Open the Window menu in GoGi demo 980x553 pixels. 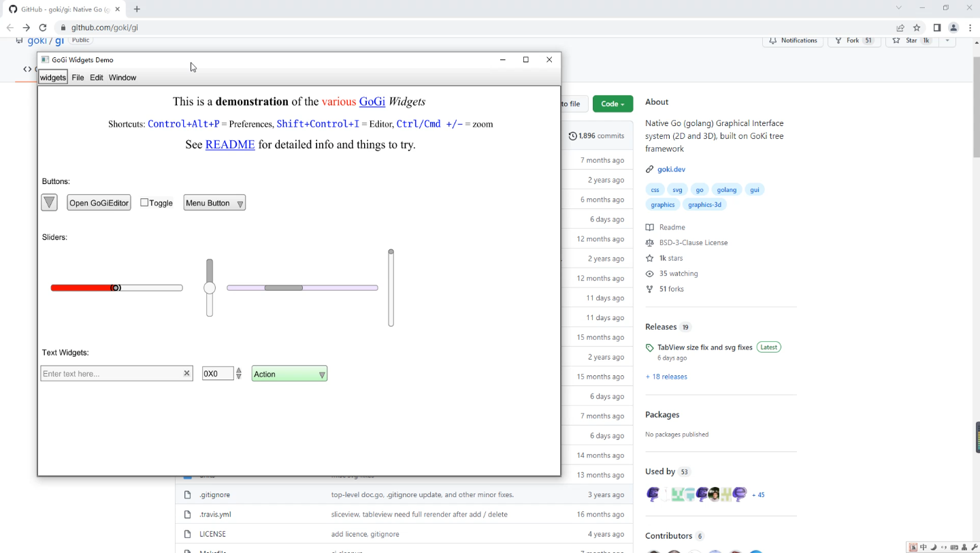click(122, 78)
